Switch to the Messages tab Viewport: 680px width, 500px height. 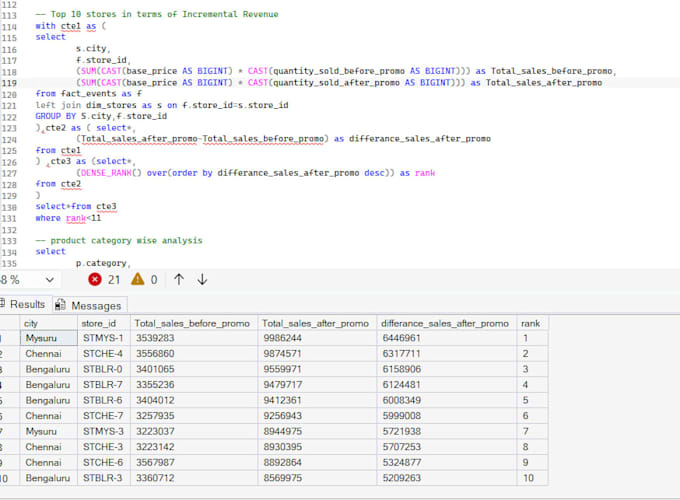click(90, 305)
